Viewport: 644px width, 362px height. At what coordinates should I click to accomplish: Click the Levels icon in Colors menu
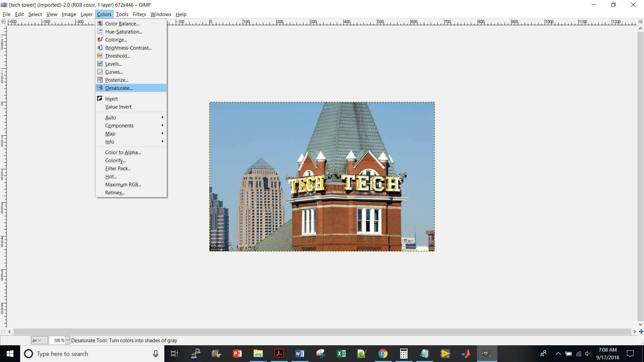click(x=100, y=64)
